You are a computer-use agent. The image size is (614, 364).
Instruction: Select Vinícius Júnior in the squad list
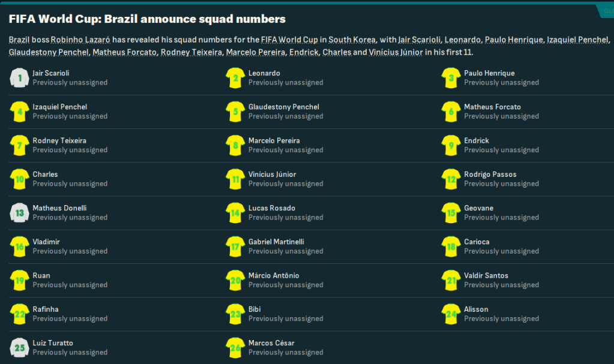coord(272,175)
